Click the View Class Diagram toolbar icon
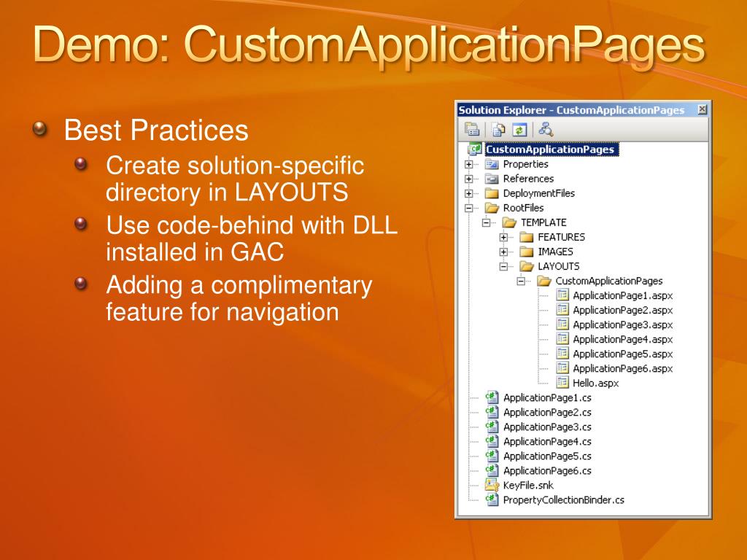 [x=546, y=129]
